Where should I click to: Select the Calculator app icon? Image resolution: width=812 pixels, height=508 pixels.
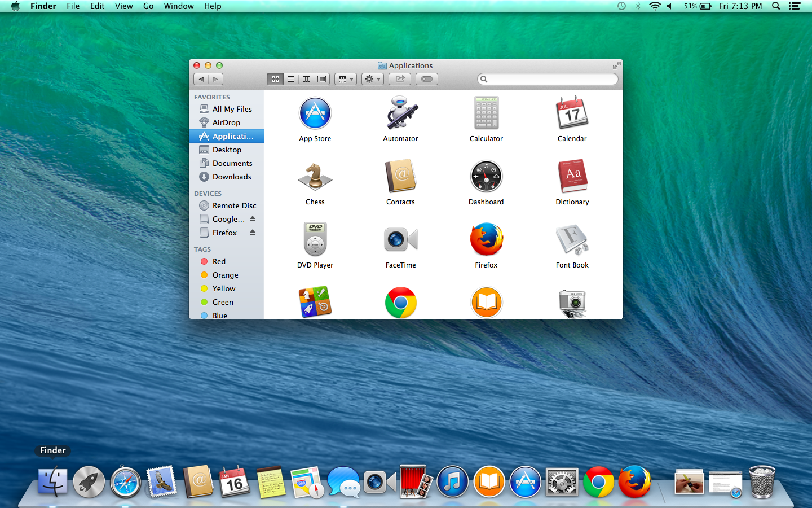coord(487,113)
